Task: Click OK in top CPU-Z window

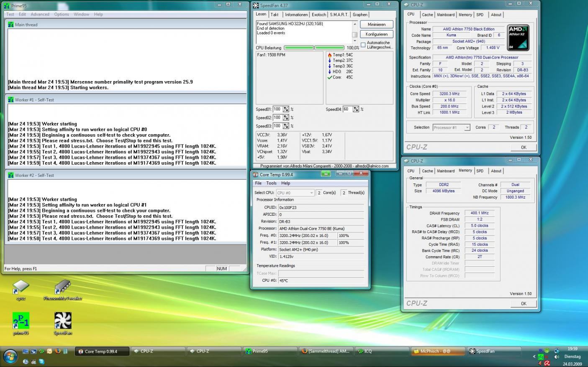Action: pyautogui.click(x=523, y=147)
